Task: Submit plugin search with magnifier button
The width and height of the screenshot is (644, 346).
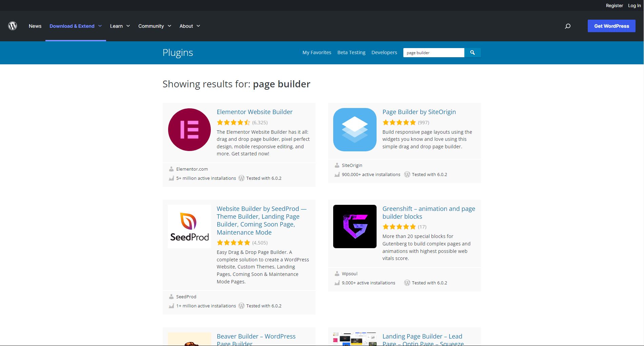Action: (x=472, y=52)
